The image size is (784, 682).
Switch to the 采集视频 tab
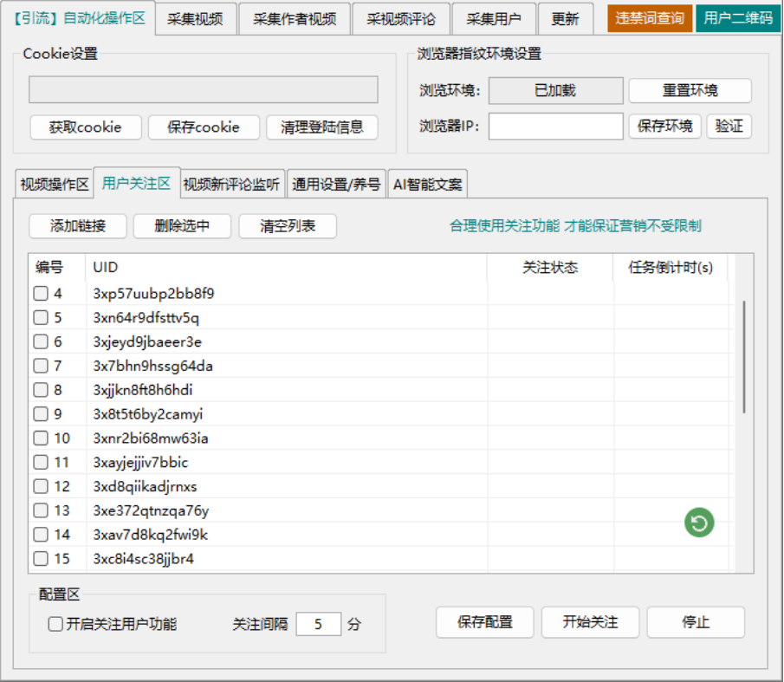point(195,19)
